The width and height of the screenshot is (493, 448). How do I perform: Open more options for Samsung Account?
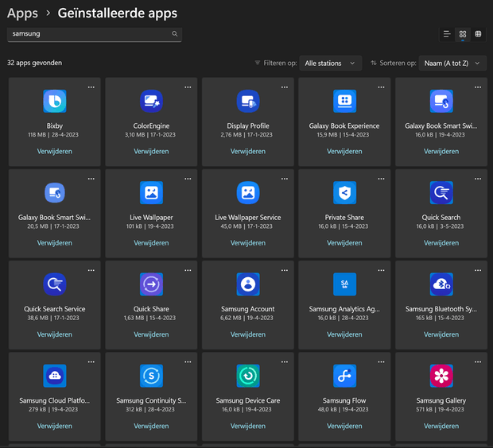point(285,270)
